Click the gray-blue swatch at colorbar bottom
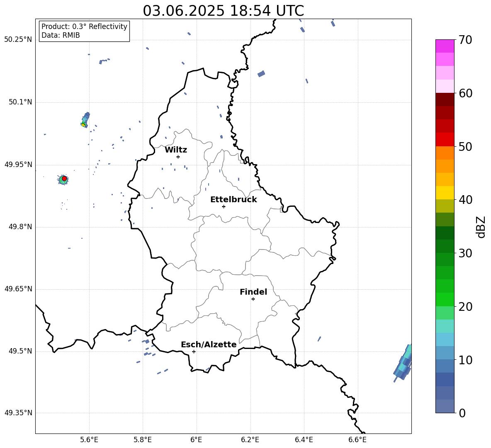This screenshot has height=448, width=491. pyautogui.click(x=445, y=406)
